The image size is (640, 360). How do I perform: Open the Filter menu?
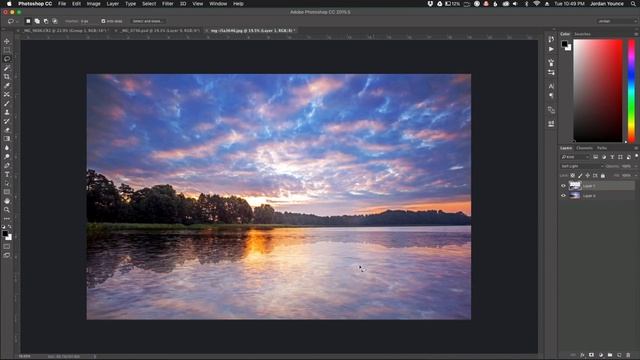click(x=167, y=4)
